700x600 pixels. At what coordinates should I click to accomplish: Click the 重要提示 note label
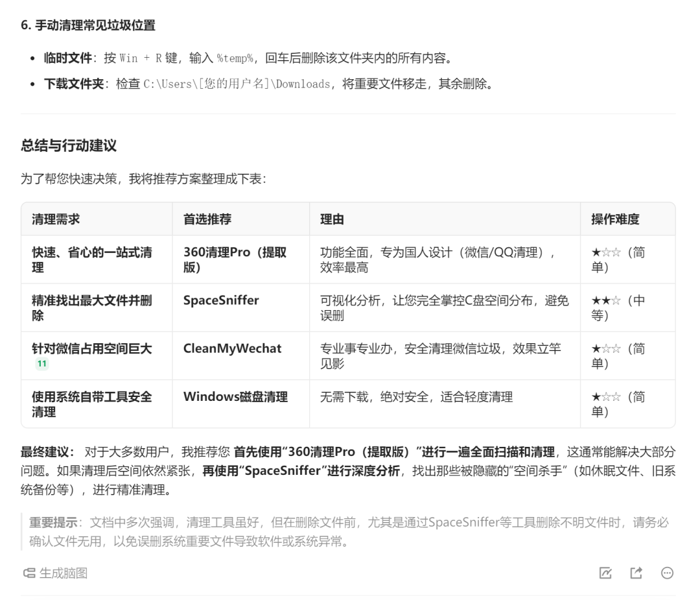pos(54,522)
